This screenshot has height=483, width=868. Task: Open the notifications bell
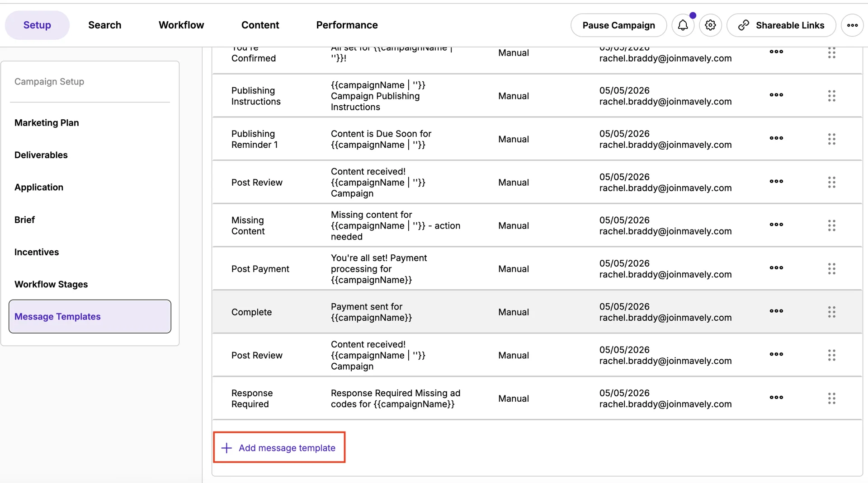pyautogui.click(x=683, y=25)
